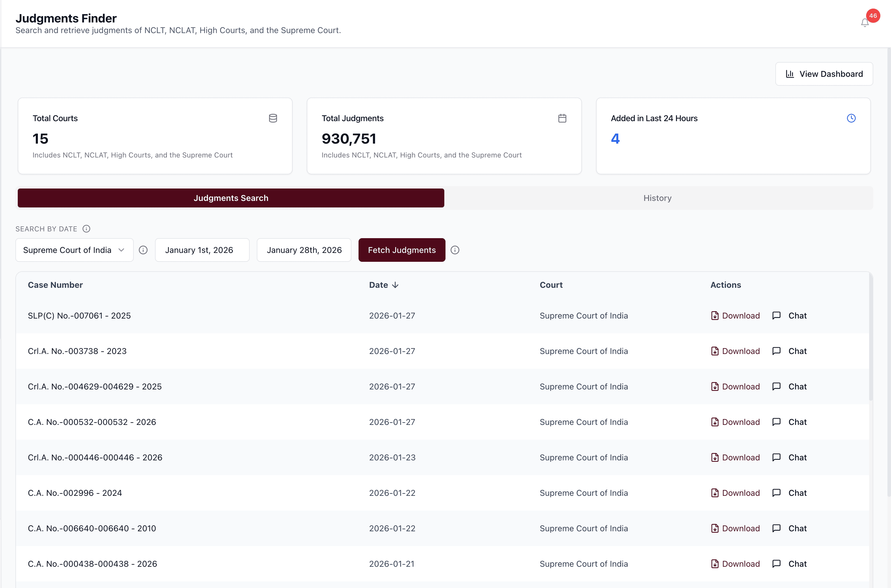Switch to the History tab
Image resolution: width=891 pixels, height=588 pixels.
657,198
